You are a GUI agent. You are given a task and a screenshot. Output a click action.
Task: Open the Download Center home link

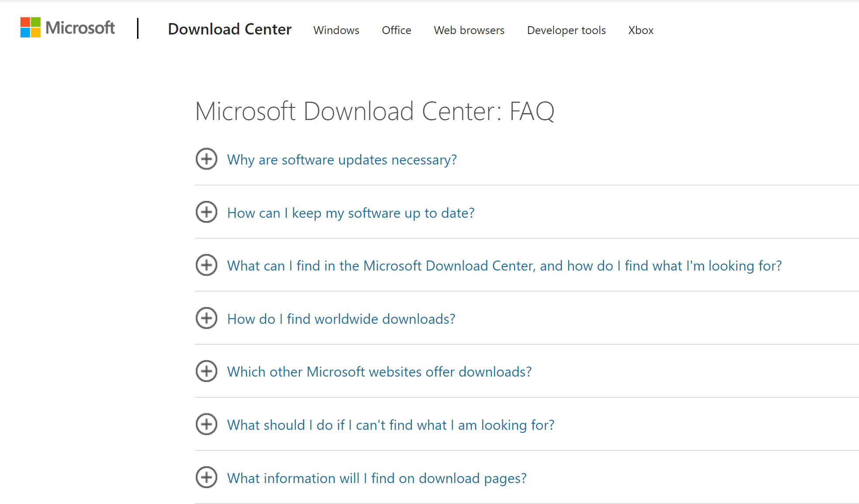pos(230,29)
